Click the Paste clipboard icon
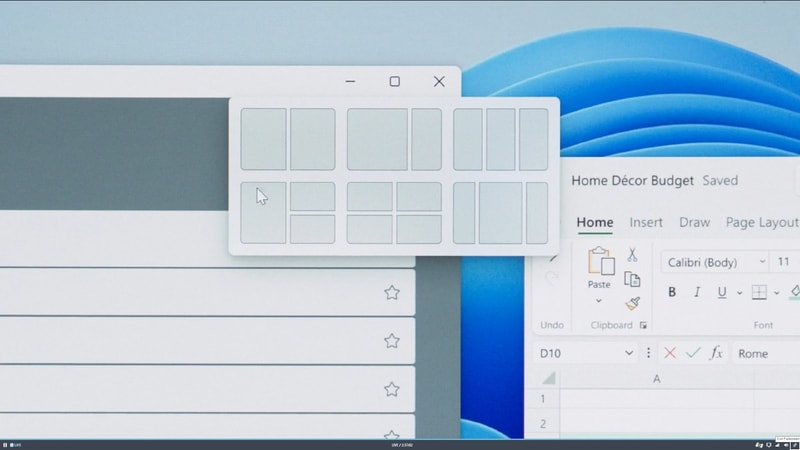800x450 pixels. click(601, 261)
